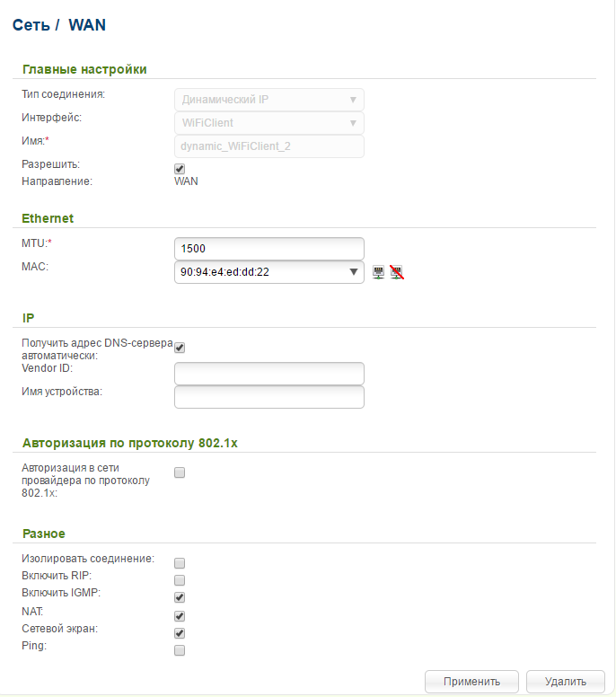Toggle the Разрешить checkbox
The image size is (616, 697).
[180, 168]
